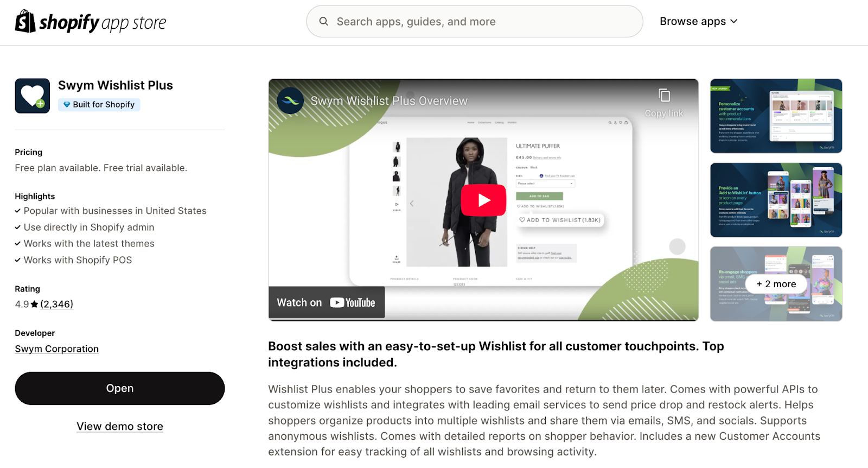Play the Swym Wishlist Plus Overview video
Image resolution: width=868 pixels, height=468 pixels.
coord(483,200)
